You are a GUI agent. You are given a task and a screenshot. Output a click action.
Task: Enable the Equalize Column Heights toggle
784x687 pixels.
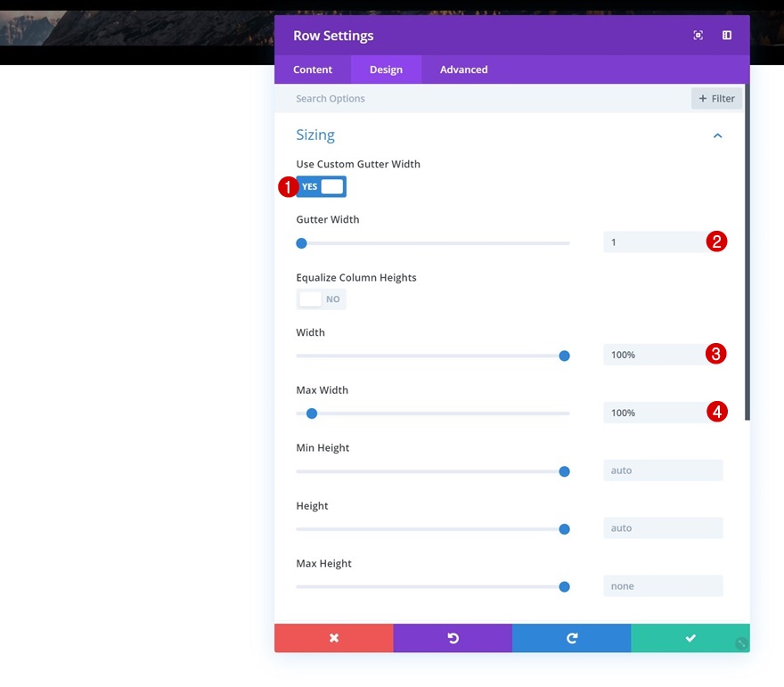tap(321, 299)
